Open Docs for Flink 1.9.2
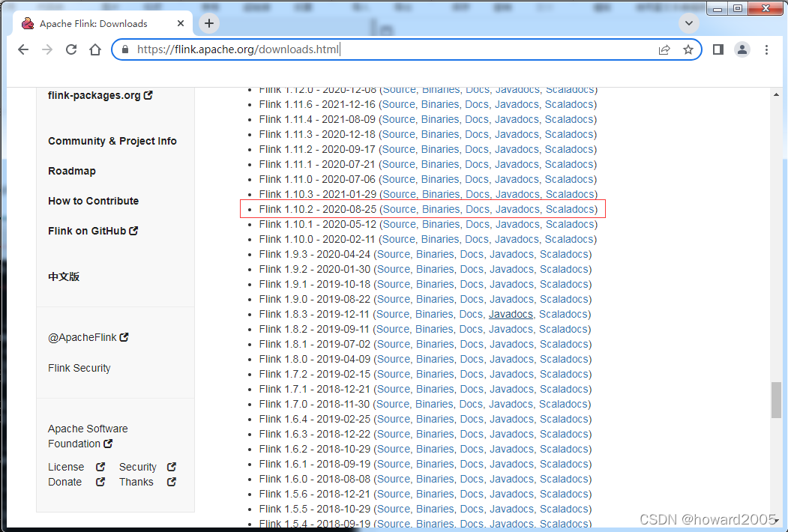 point(472,269)
